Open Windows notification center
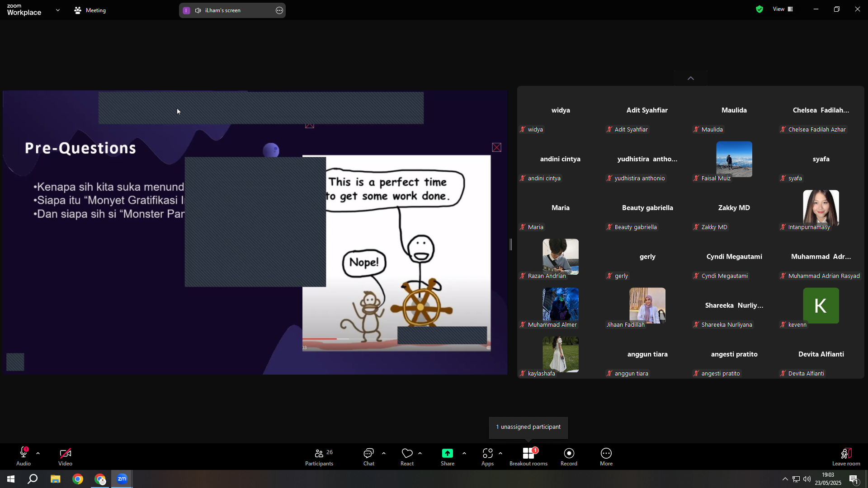 pos(854,479)
